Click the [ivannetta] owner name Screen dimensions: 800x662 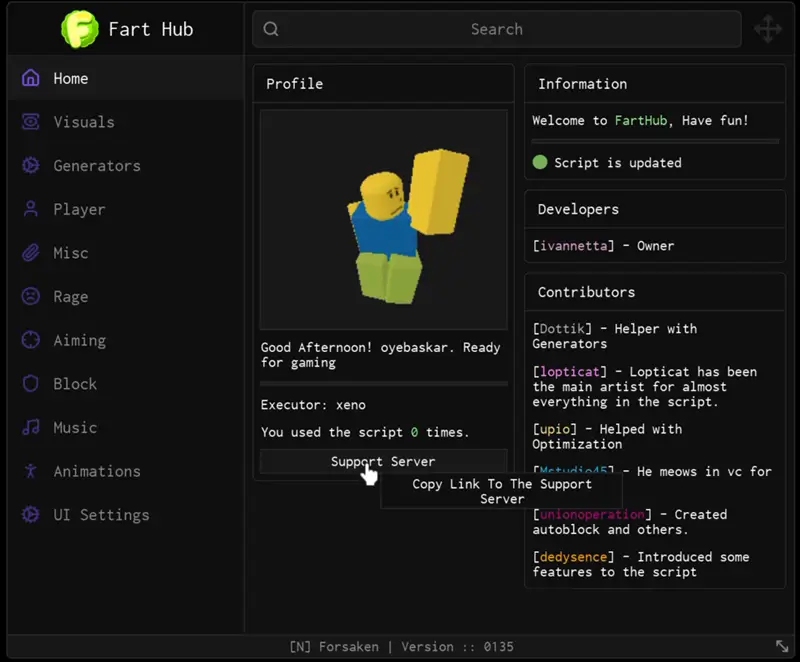coord(573,246)
